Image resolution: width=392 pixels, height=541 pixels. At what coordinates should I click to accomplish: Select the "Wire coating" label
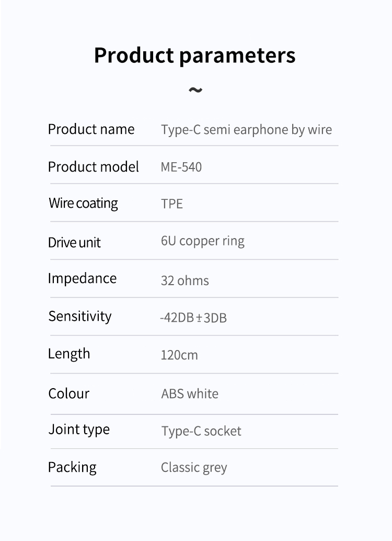tap(83, 203)
